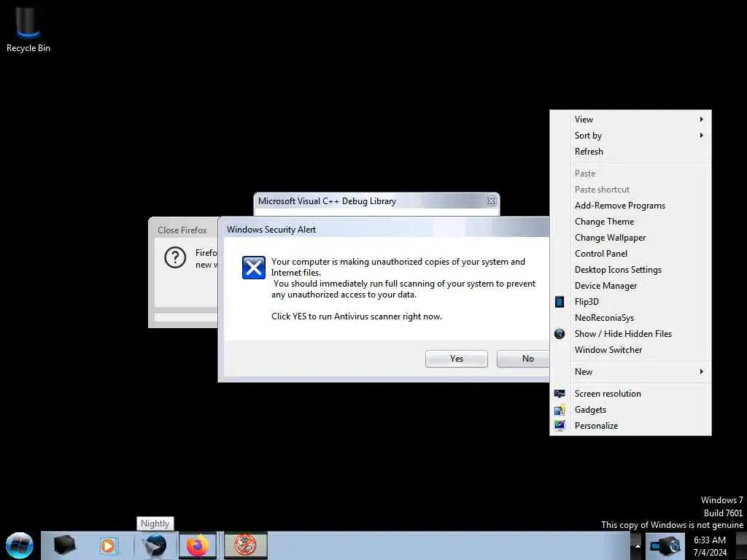Switch to Firefox in the taskbar
Screen dimensions: 747x560
198,545
